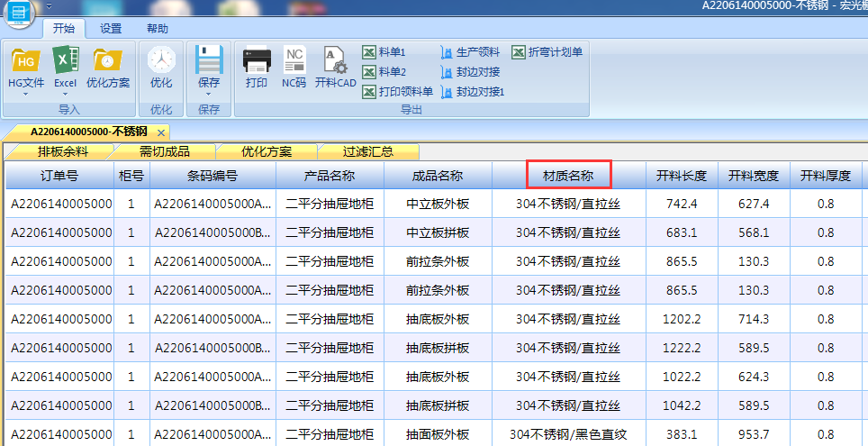Image resolution: width=868 pixels, height=446 pixels.
Task: Select the 714.3 width cell
Action: [754, 319]
